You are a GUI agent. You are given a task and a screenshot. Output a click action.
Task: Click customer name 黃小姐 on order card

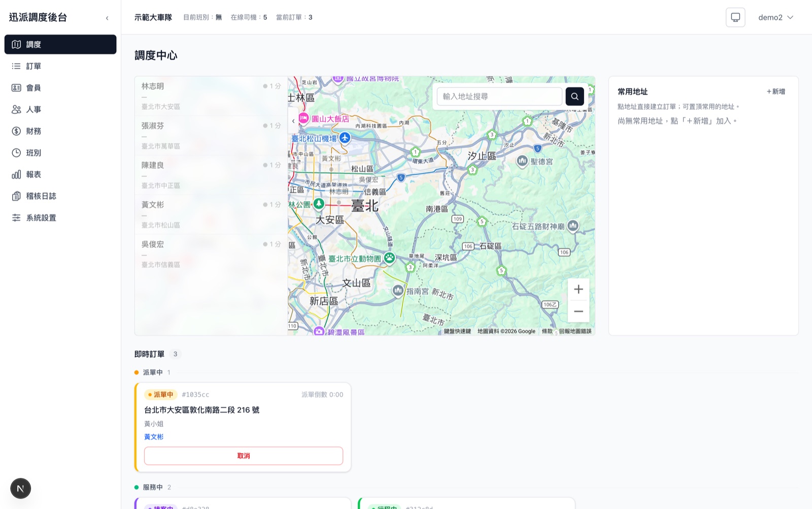tap(154, 424)
